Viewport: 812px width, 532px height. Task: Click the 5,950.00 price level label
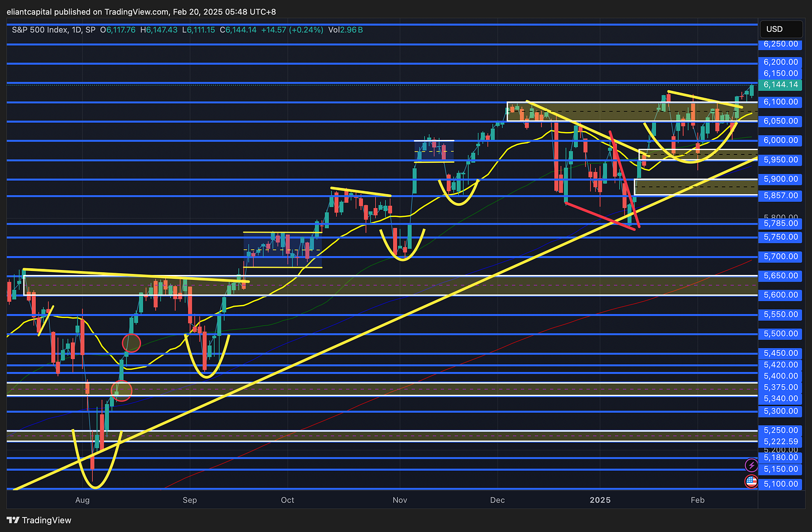coord(781,160)
